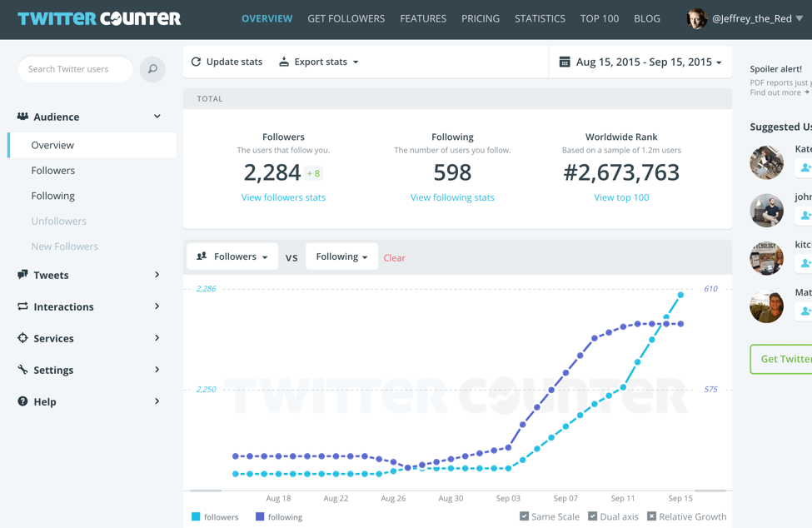Image resolution: width=812 pixels, height=528 pixels.
Task: Disable the Same Scale checkbox
Action: 525,516
